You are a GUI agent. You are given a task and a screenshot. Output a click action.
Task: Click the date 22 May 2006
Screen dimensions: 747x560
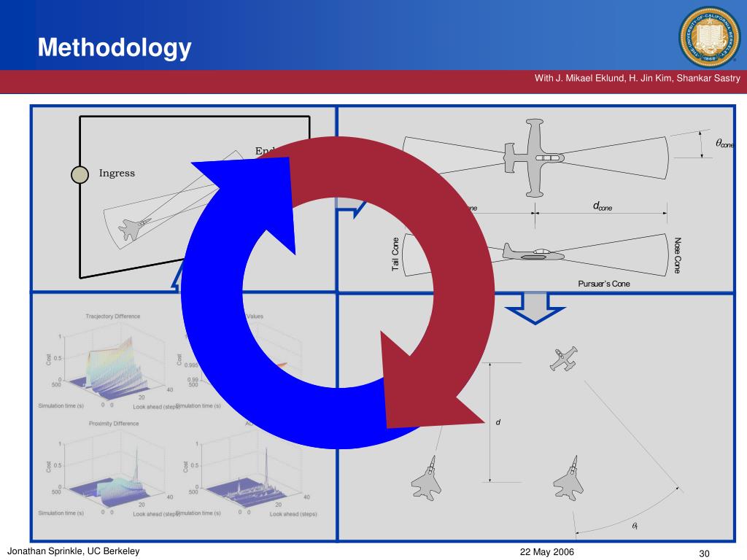[547, 552]
